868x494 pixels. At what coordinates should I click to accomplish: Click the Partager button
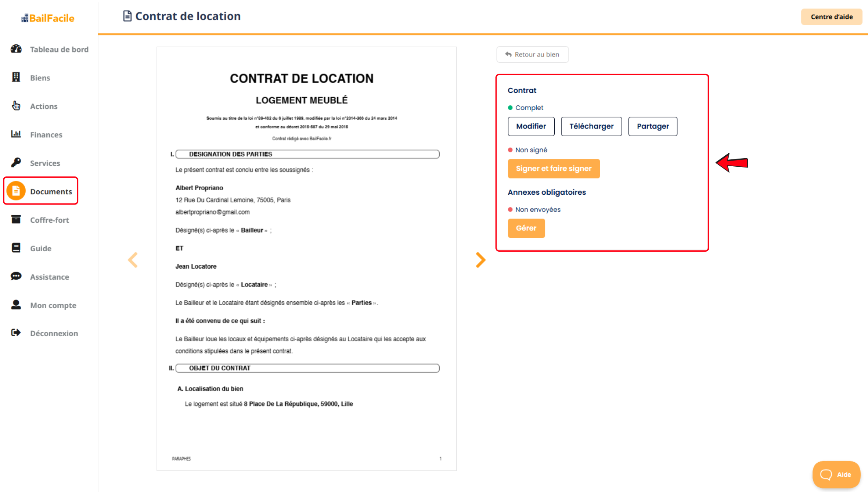pyautogui.click(x=653, y=126)
